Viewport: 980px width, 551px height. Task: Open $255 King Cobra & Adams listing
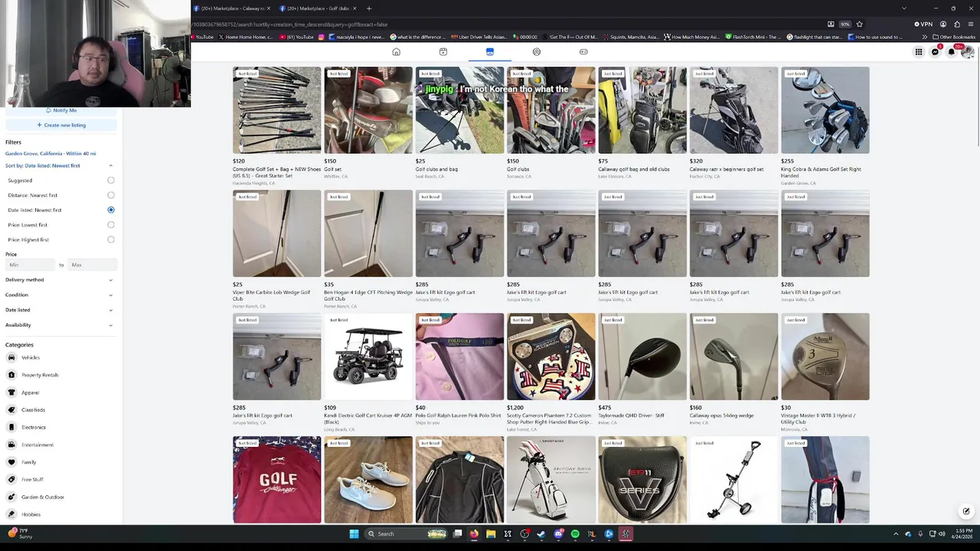[x=825, y=126]
